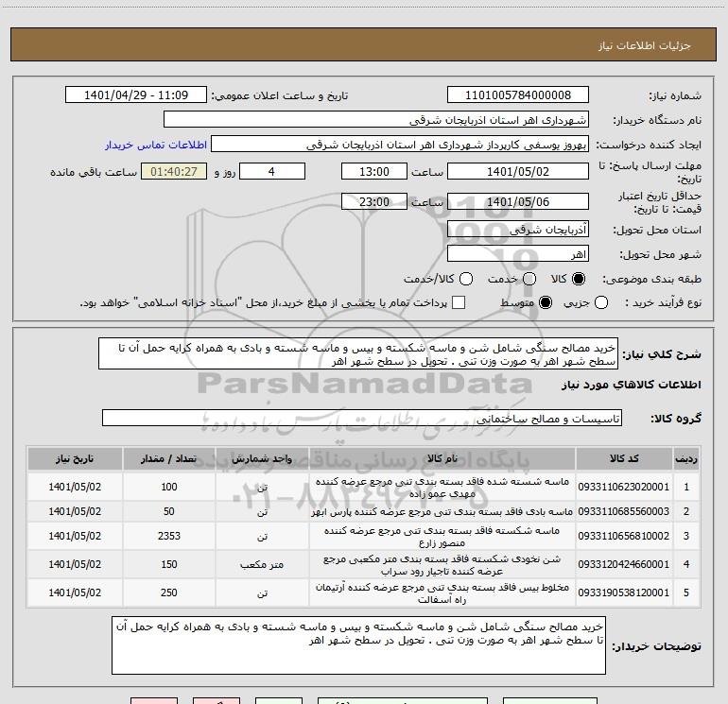This screenshot has height=704, width=728.
Task: Select product code 0933190538120001
Action: pos(624,592)
